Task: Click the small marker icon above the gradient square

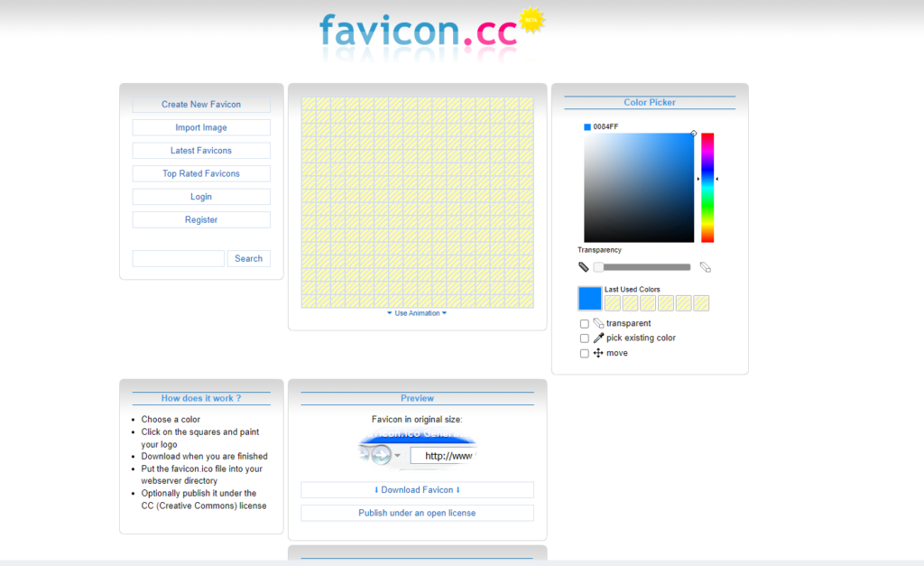Action: coord(693,133)
